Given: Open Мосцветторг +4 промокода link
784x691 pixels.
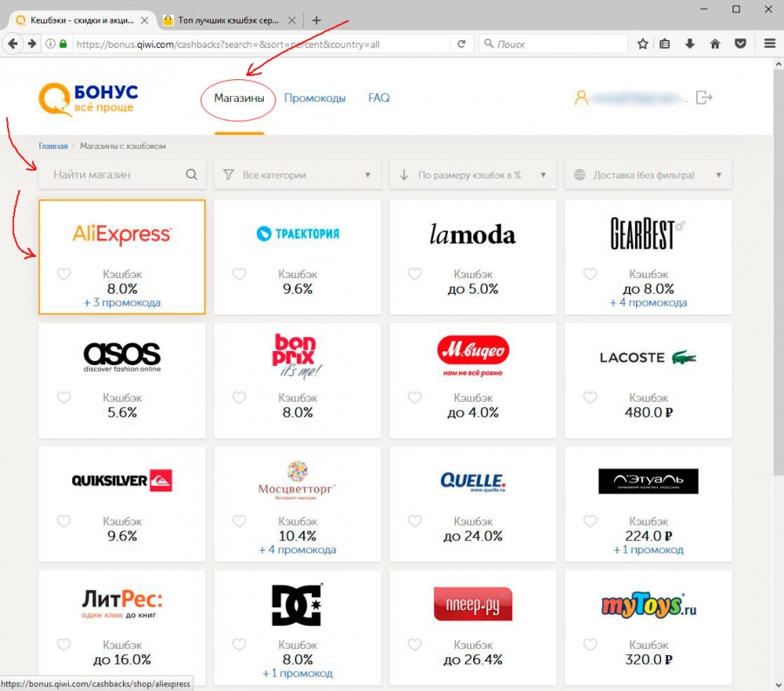Looking at the screenshot, I should [x=298, y=550].
